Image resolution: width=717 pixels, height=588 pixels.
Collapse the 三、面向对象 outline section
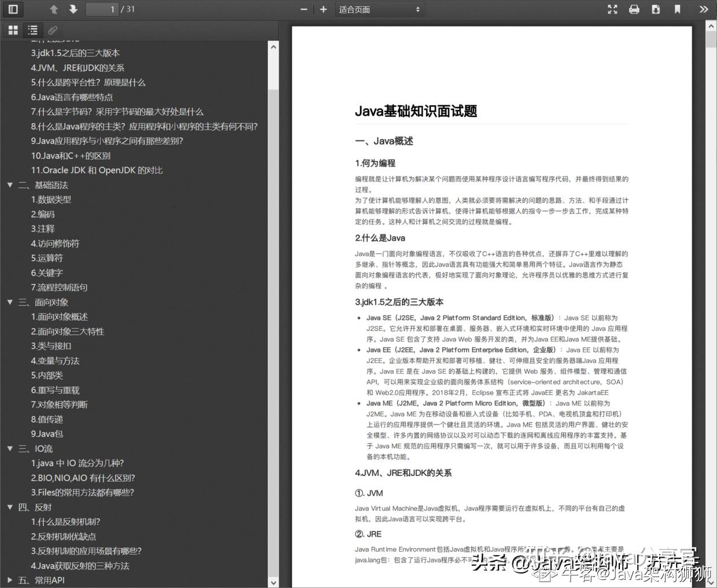10,302
